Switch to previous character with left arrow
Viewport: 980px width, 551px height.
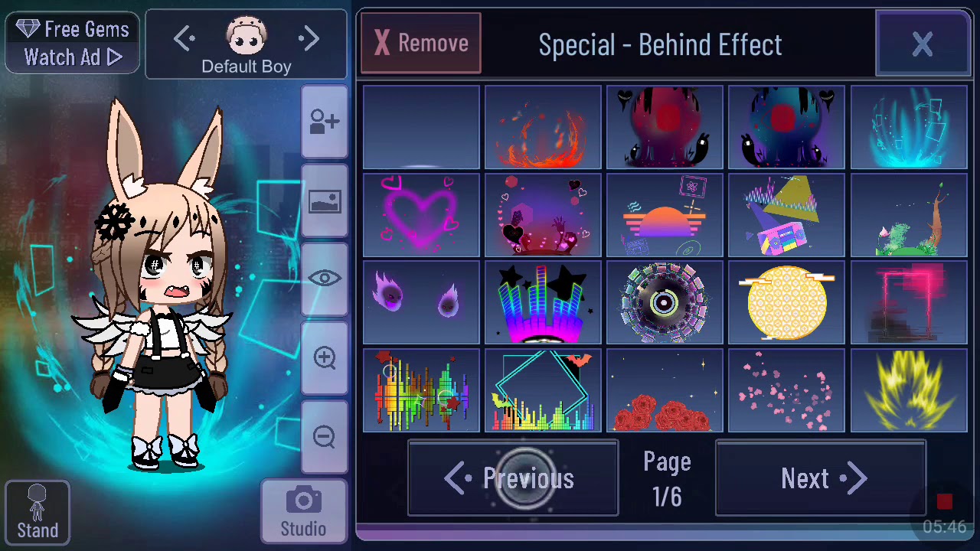tap(185, 39)
